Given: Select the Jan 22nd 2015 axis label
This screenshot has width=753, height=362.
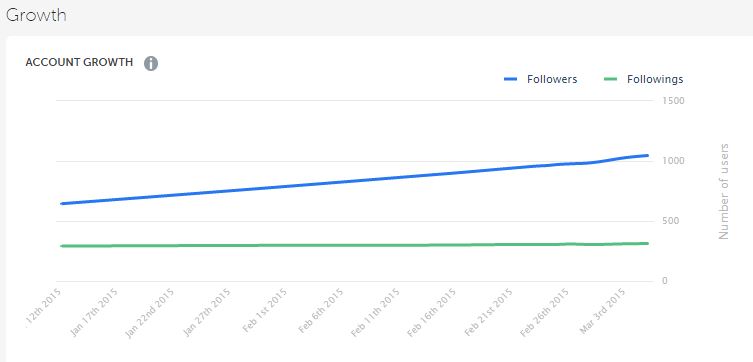Looking at the screenshot, I should coord(149,313).
